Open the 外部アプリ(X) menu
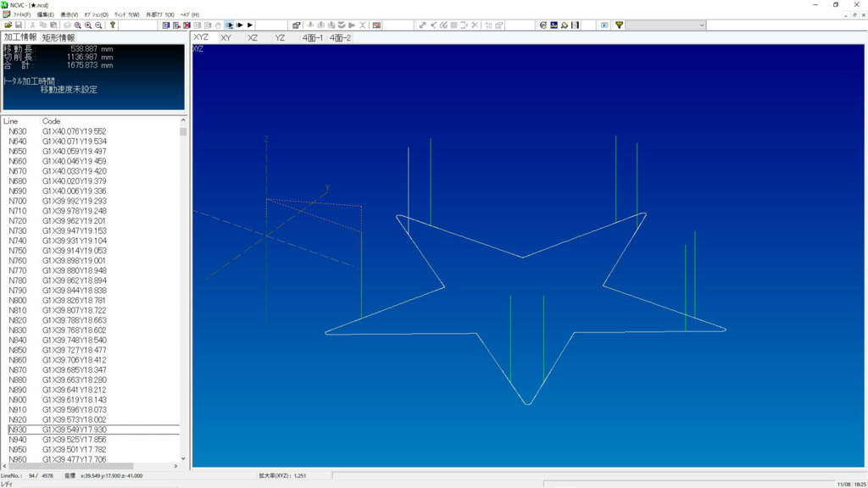This screenshot has width=868, height=488. (x=160, y=14)
